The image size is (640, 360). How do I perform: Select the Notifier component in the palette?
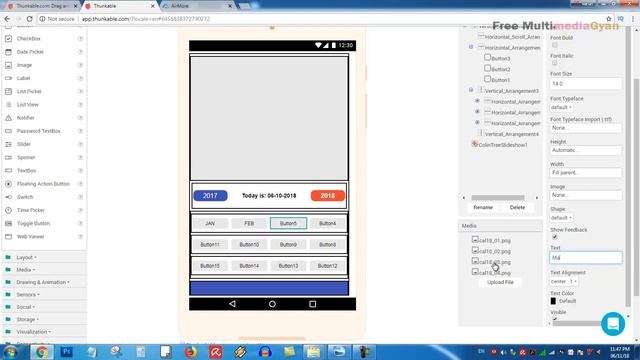[x=25, y=118]
